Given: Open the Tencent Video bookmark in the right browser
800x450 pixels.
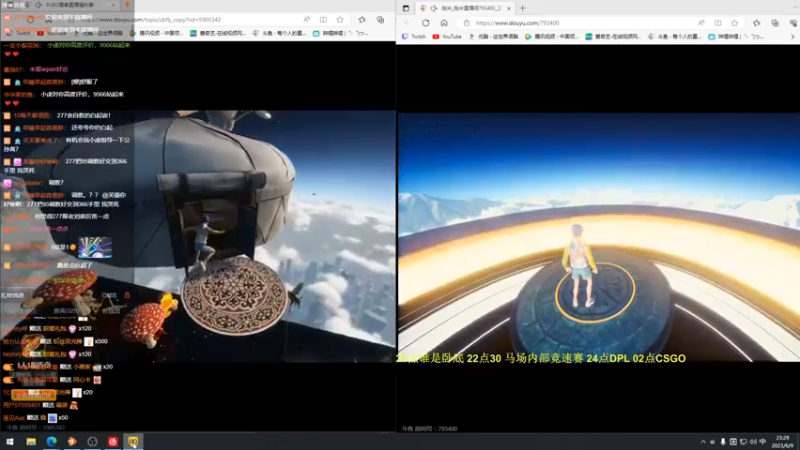Looking at the screenshot, I should pos(552,37).
